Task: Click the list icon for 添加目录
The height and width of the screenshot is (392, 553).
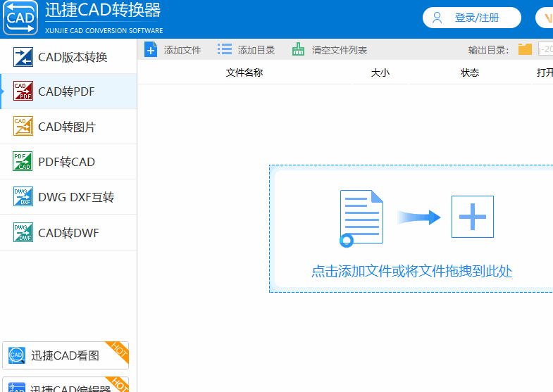Action: (x=225, y=49)
